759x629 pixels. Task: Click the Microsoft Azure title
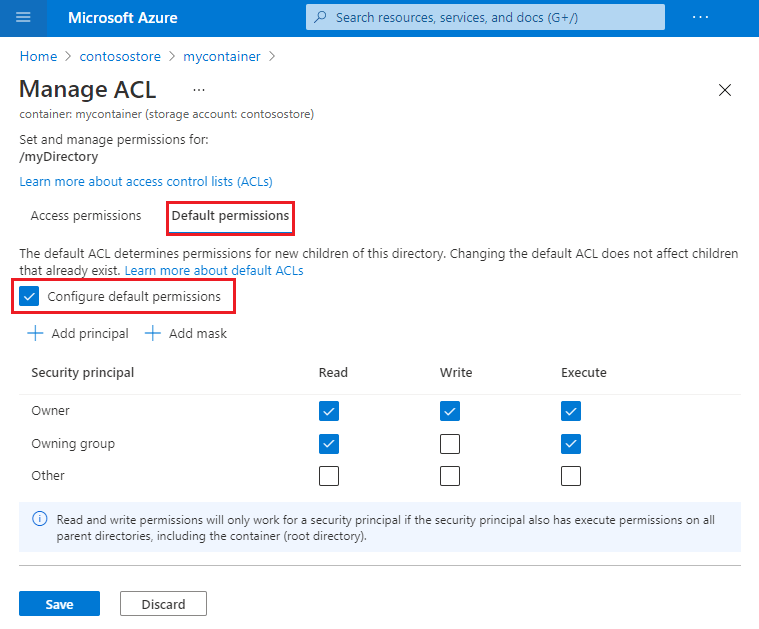tap(122, 18)
